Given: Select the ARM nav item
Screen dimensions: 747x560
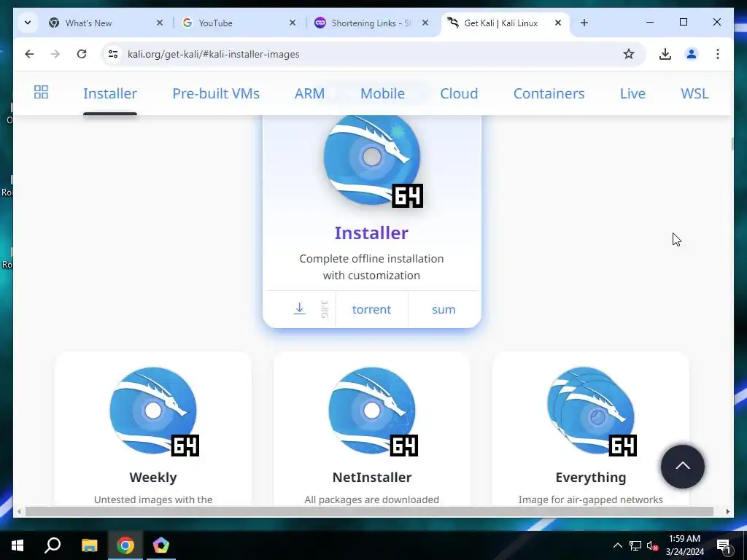Looking at the screenshot, I should (x=309, y=93).
